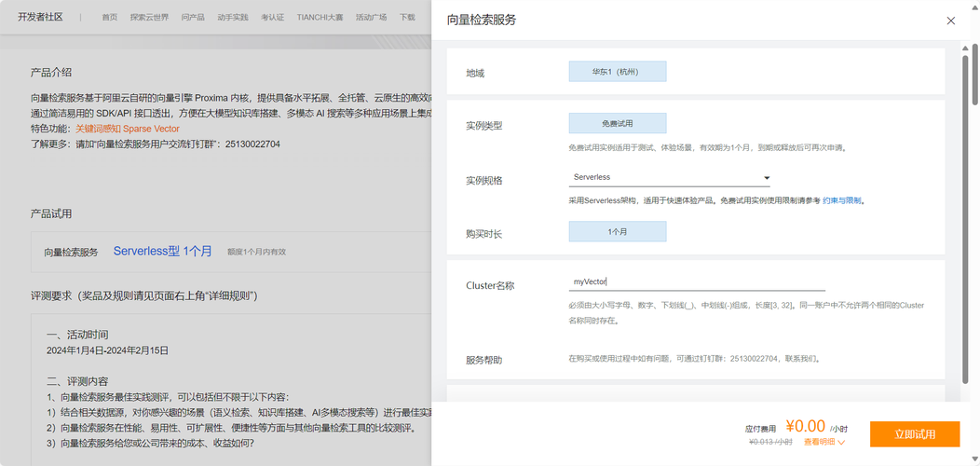Screen dimensions: 980x466
Task: Select region 华东1（杭州）
Action: pyautogui.click(x=618, y=72)
